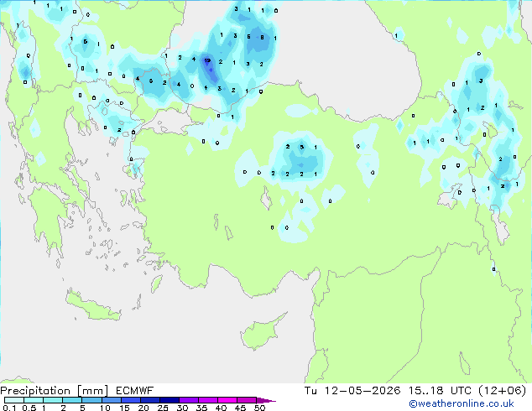The image size is (532, 411).
Task: Click the '35' legend scale label
Action: tap(201, 408)
